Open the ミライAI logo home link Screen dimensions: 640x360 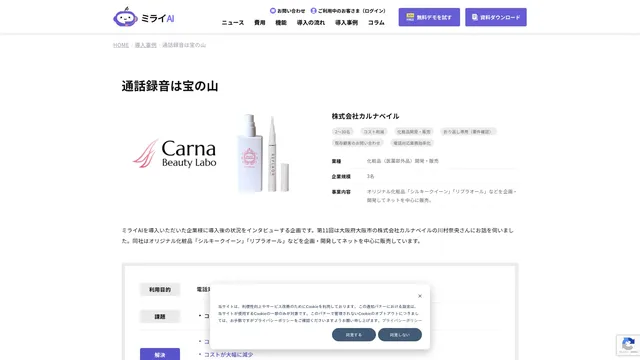click(144, 17)
